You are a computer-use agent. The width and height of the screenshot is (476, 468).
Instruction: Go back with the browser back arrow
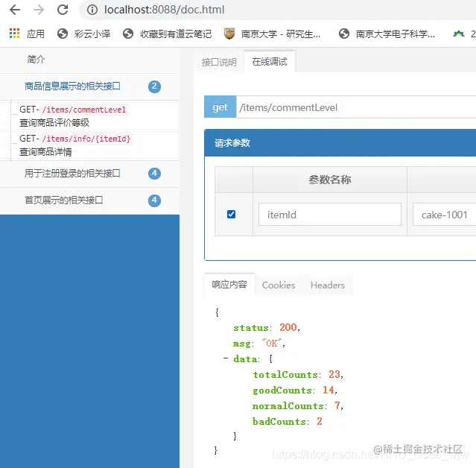[15, 10]
